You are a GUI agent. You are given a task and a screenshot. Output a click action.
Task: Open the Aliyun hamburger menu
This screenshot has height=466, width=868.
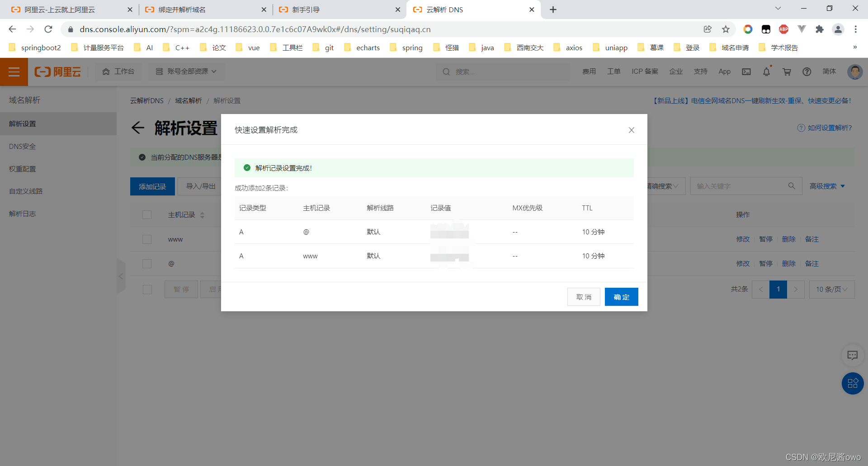[x=14, y=71]
